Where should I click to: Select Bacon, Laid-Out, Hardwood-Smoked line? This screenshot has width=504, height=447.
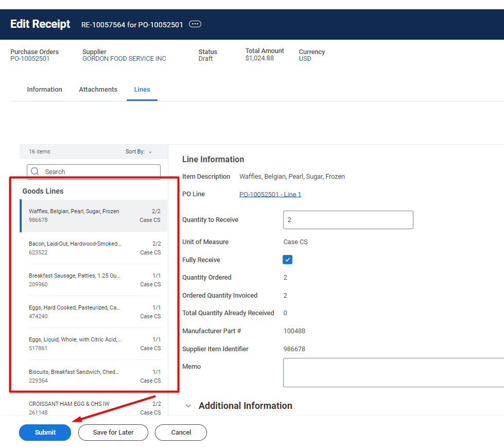point(95,248)
